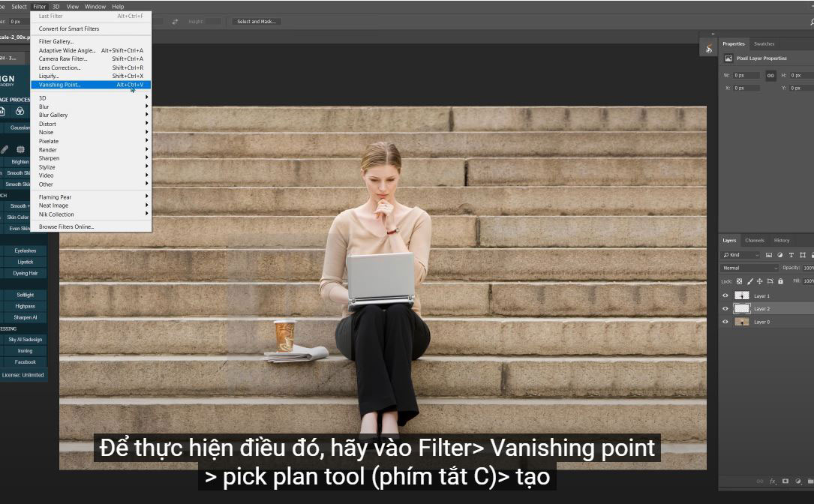The width and height of the screenshot is (814, 504).
Task: Open the blend mode Normal dropdown
Action: click(x=749, y=268)
